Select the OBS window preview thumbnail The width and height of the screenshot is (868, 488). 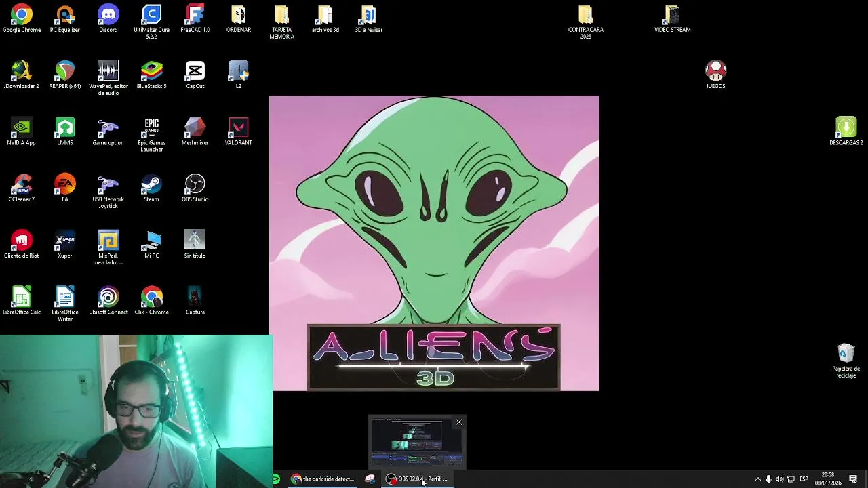tap(416, 443)
